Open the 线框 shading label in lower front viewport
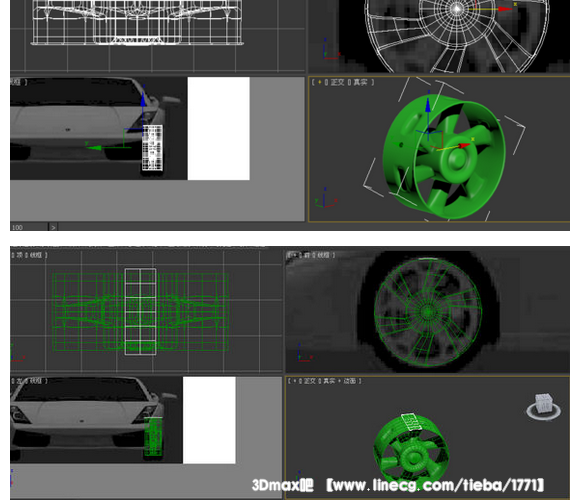This screenshot has height=502, width=573. tap(323, 255)
